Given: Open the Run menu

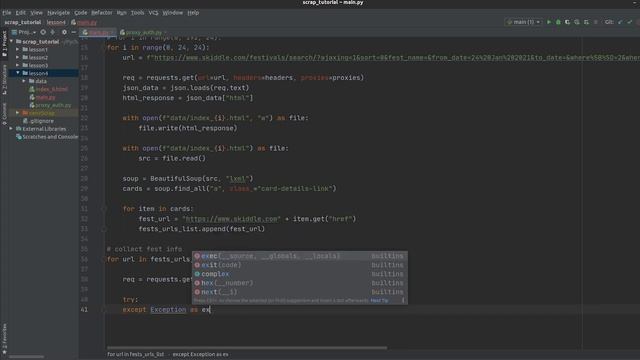Looking at the screenshot, I should click(122, 13).
